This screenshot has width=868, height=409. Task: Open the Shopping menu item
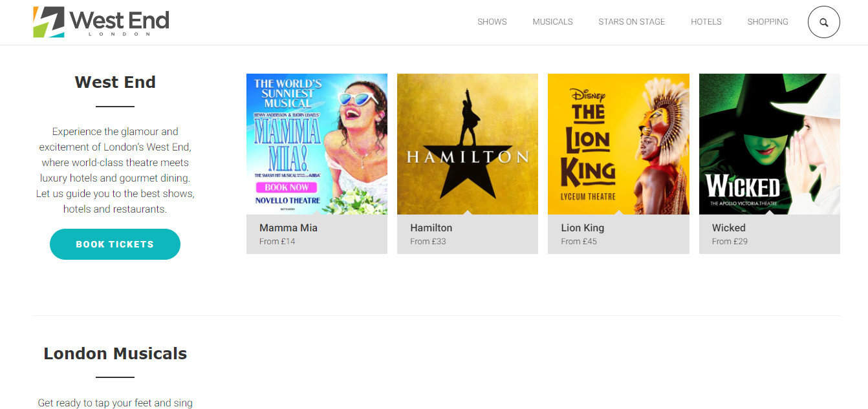[x=768, y=22]
